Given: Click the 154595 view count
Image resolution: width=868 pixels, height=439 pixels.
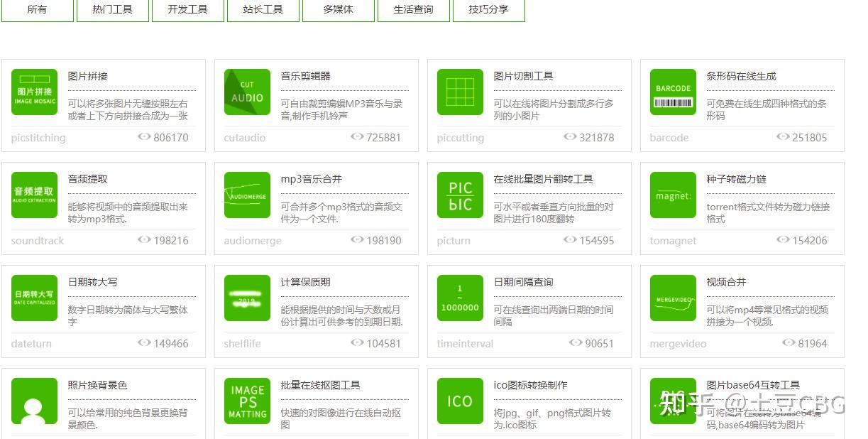Looking at the screenshot, I should (597, 241).
